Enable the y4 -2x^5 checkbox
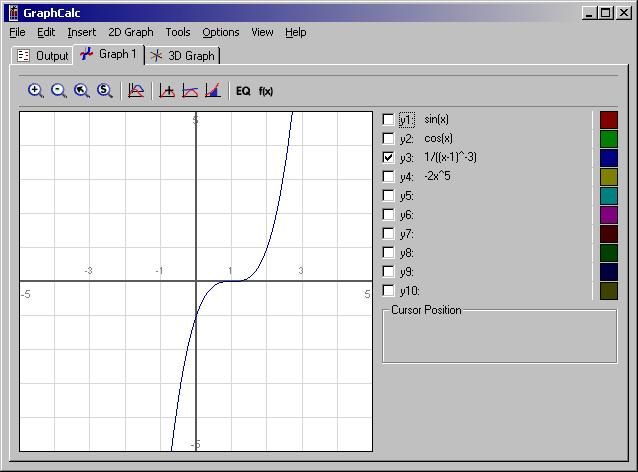The image size is (638, 472). (389, 177)
